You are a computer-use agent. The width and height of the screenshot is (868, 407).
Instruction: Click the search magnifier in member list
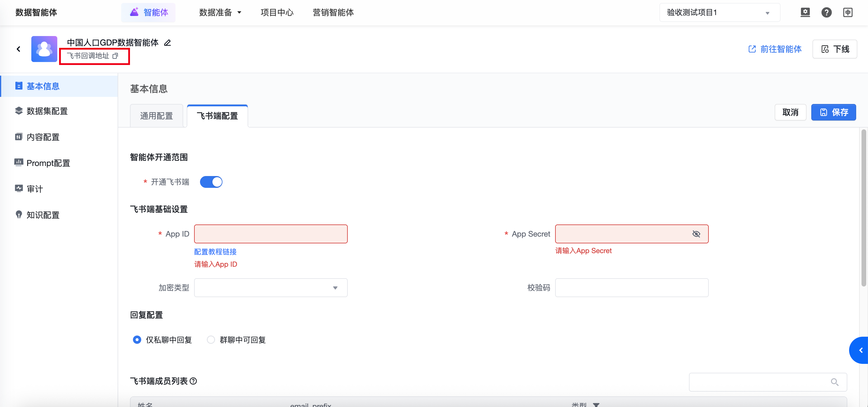tap(834, 382)
